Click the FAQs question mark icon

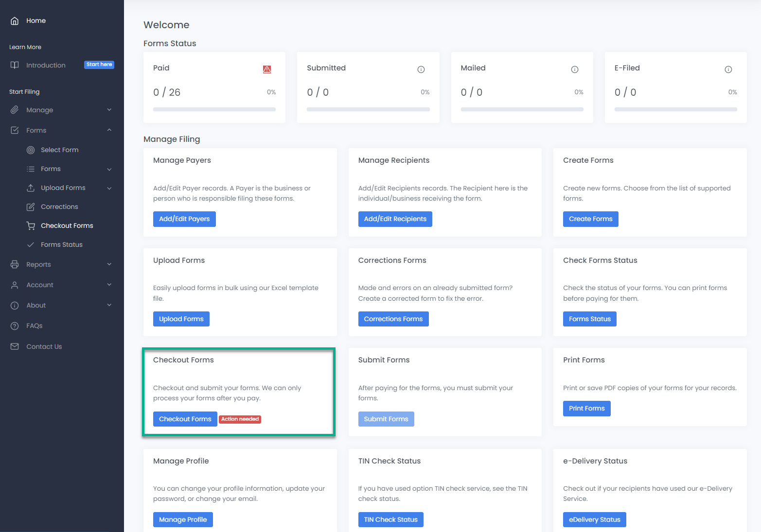(x=15, y=326)
